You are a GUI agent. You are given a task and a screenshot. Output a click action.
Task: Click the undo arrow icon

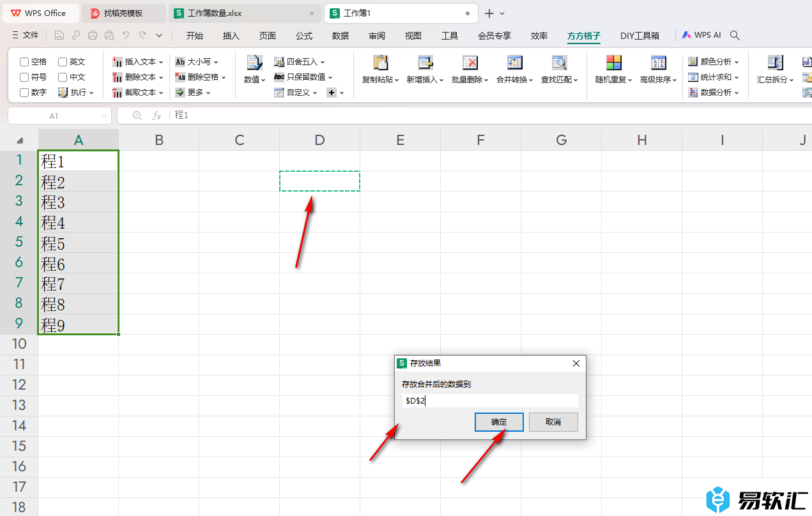(x=126, y=36)
